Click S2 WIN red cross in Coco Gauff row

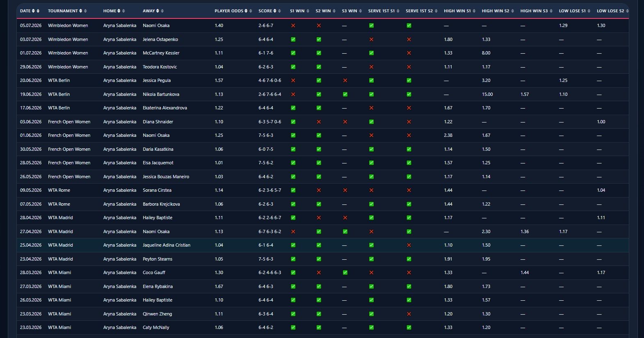(x=319, y=272)
